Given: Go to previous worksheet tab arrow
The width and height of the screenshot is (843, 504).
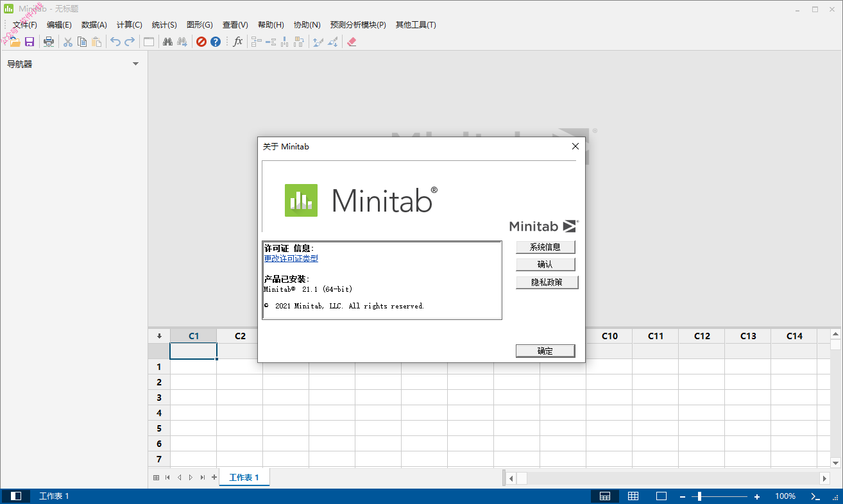Looking at the screenshot, I should pos(179,478).
